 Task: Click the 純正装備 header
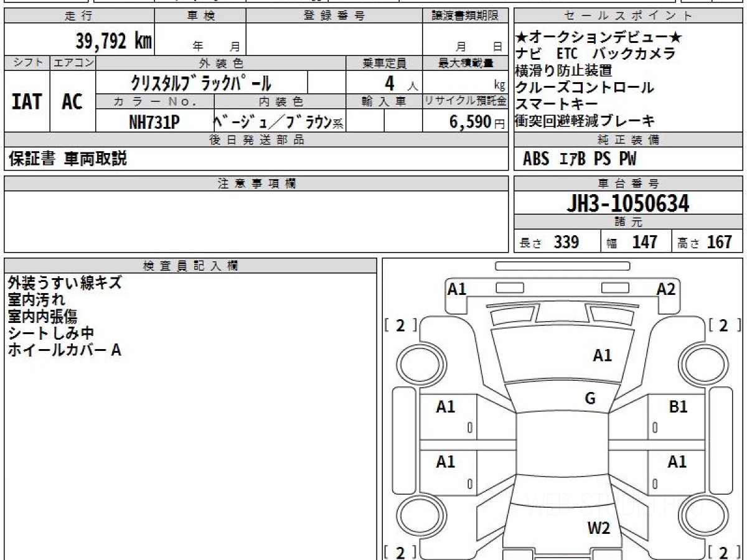(629, 140)
